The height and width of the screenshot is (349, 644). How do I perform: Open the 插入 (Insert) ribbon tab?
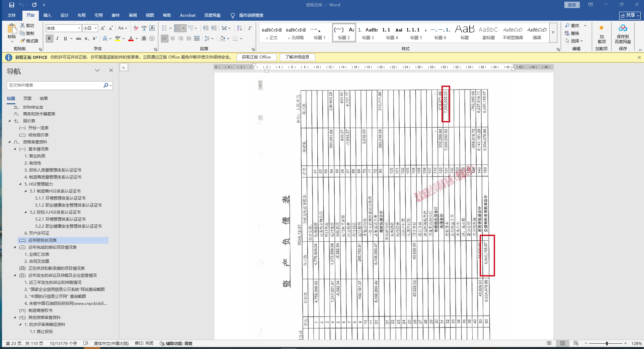point(48,15)
